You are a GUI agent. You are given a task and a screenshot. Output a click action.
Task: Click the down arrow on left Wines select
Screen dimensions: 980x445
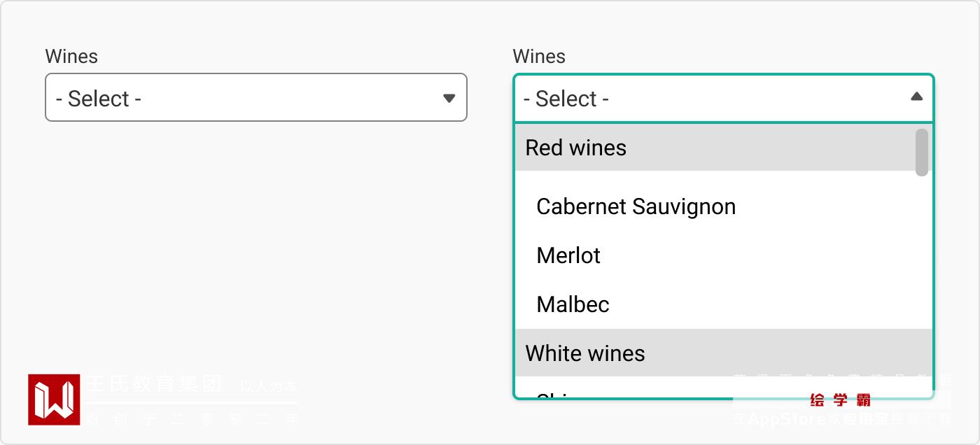pyautogui.click(x=449, y=98)
